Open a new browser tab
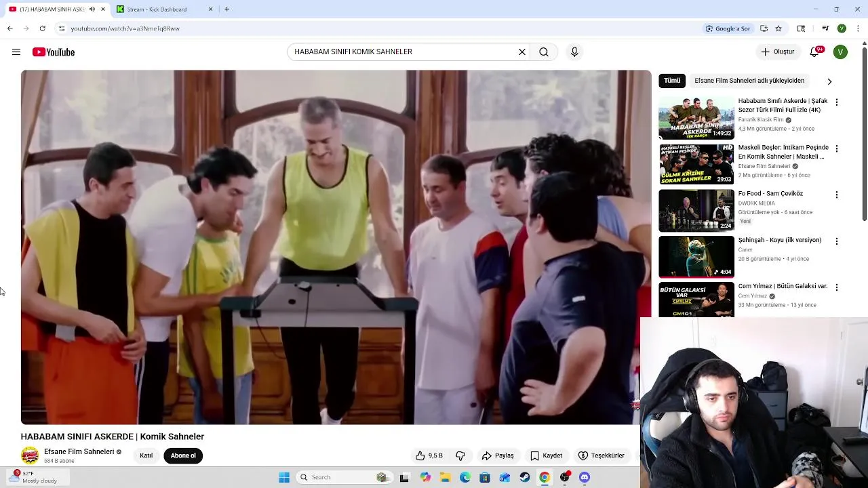868x488 pixels. point(226,9)
